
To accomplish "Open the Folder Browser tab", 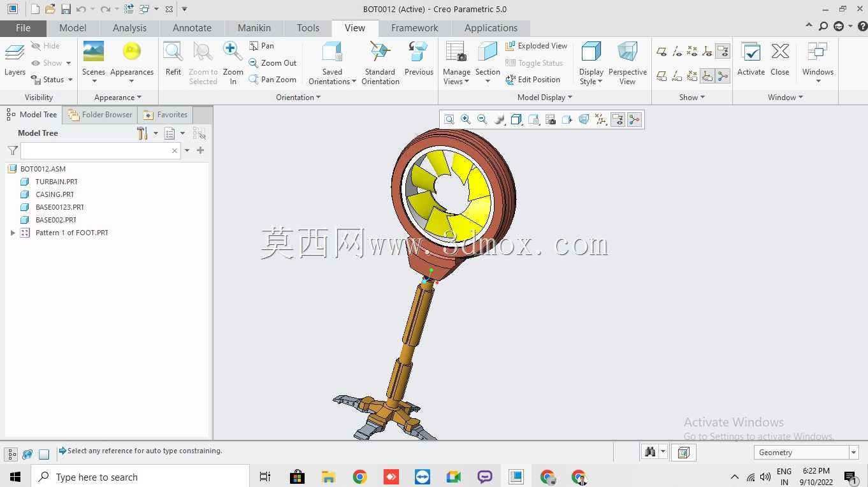I will (100, 115).
